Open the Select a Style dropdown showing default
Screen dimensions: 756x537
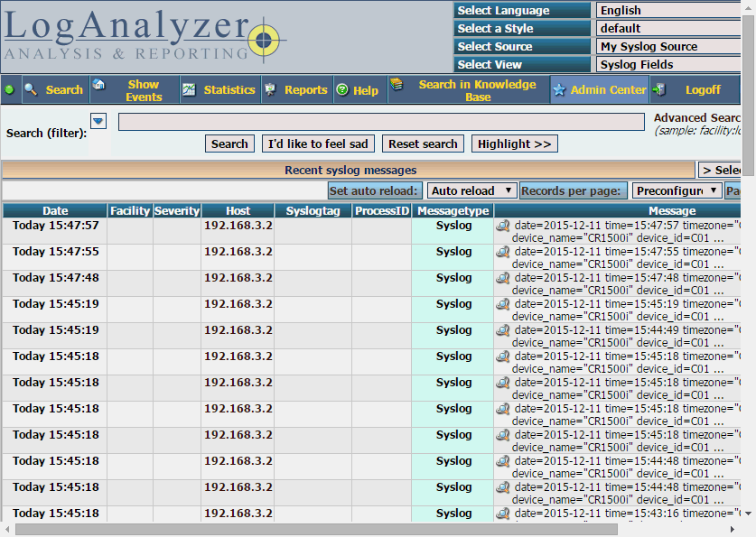point(668,28)
